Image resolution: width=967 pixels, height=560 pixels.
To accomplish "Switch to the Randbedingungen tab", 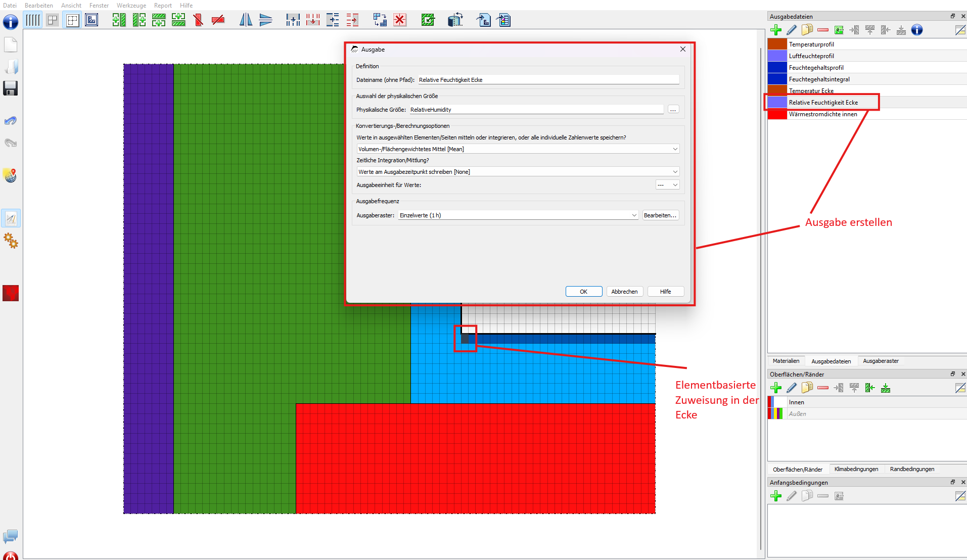I will [x=912, y=469].
